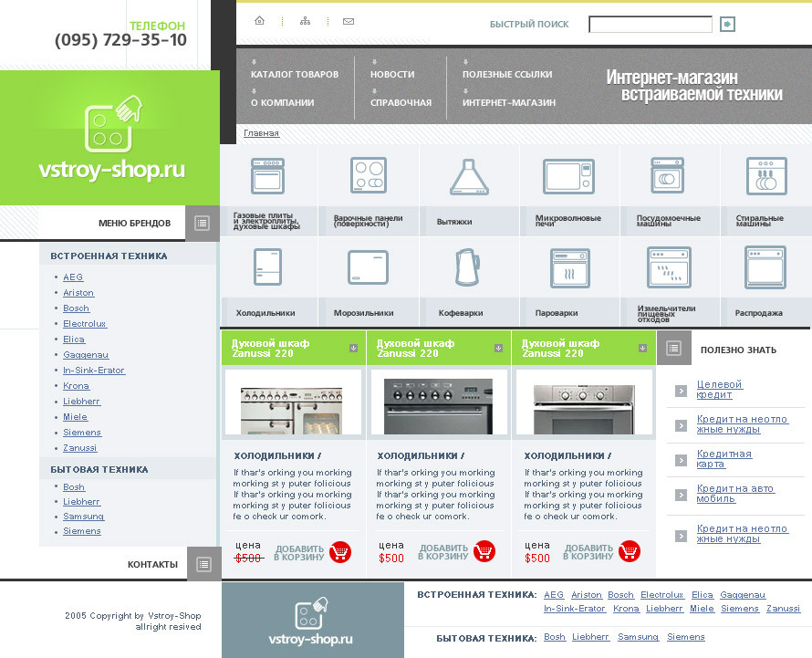The image size is (812, 658).
Task: Expand the first Духовой шкаф product header arrow
Action: (353, 349)
